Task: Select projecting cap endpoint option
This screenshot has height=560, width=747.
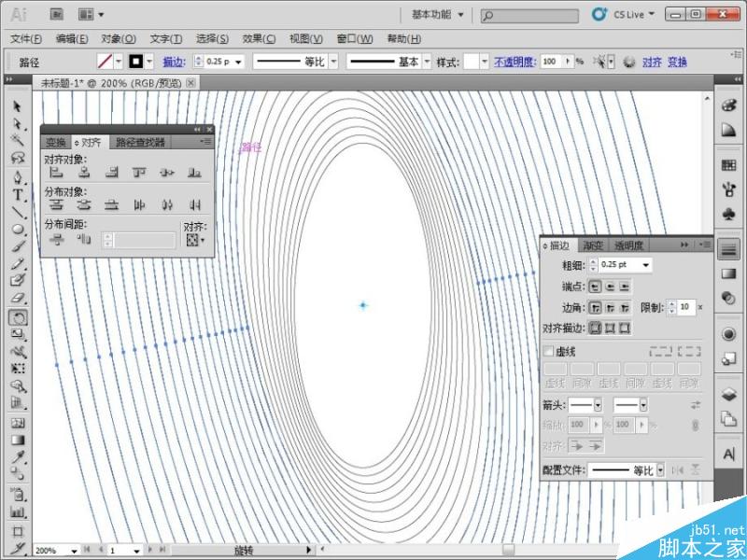Action: click(x=625, y=287)
